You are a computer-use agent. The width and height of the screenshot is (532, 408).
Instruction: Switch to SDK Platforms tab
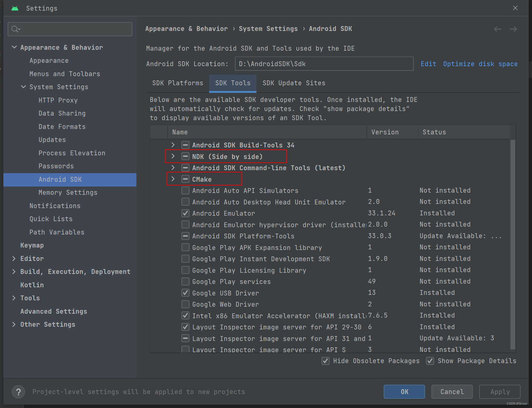pyautogui.click(x=178, y=83)
